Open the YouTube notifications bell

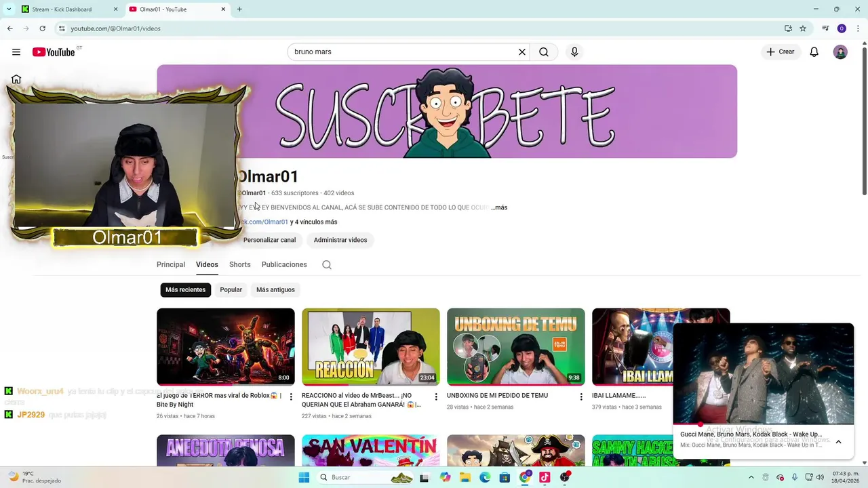pos(814,52)
